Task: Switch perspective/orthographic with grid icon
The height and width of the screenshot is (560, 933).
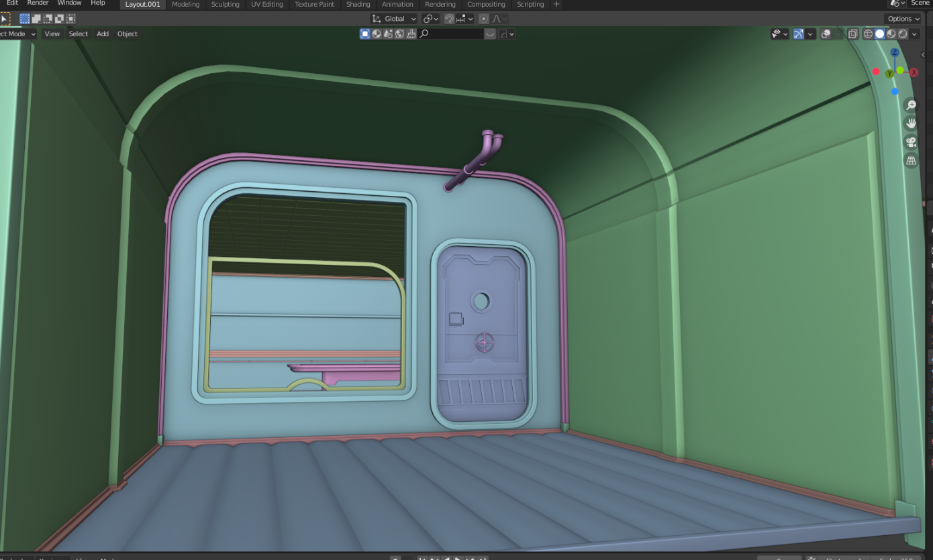Action: pyautogui.click(x=911, y=161)
